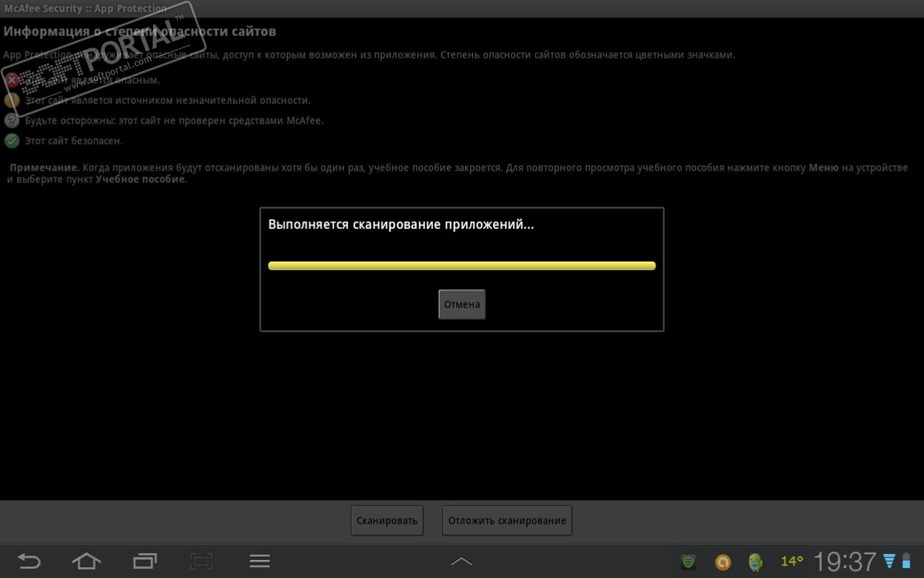Tap the Wi-Fi signal status icon
The height and width of the screenshot is (578, 924).
pyautogui.click(x=889, y=561)
